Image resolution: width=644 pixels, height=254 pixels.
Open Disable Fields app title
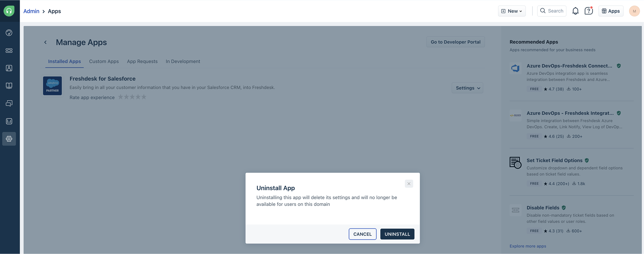click(x=543, y=208)
